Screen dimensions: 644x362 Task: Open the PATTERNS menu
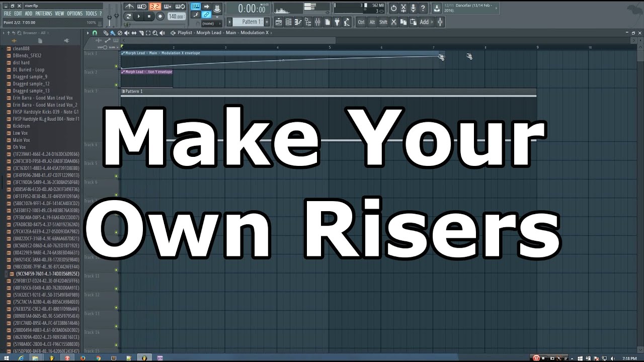[44, 14]
